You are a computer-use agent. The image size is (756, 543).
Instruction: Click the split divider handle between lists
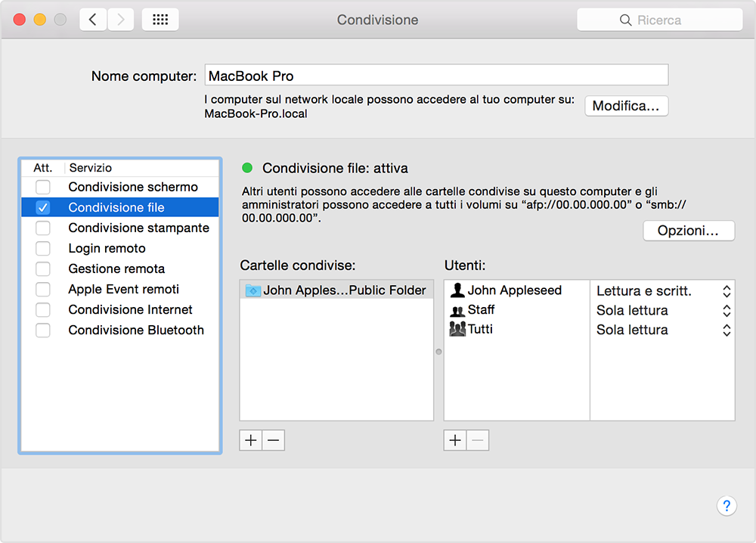tap(438, 352)
